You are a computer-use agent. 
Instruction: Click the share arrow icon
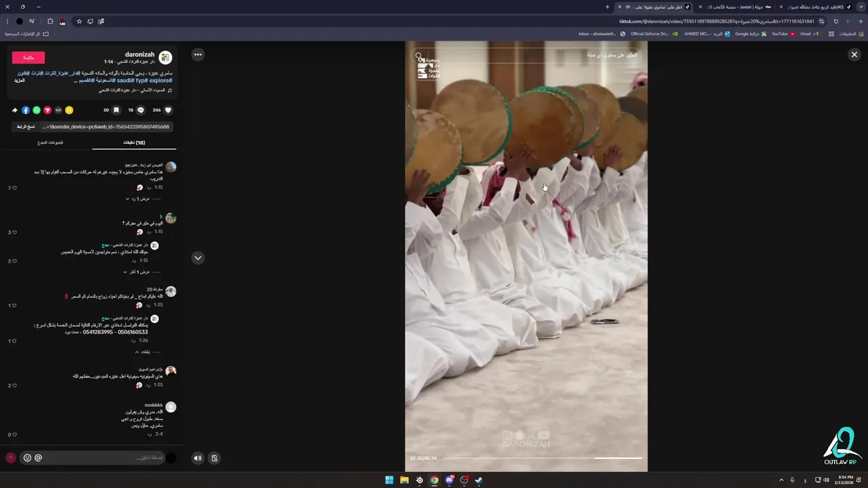[15, 110]
